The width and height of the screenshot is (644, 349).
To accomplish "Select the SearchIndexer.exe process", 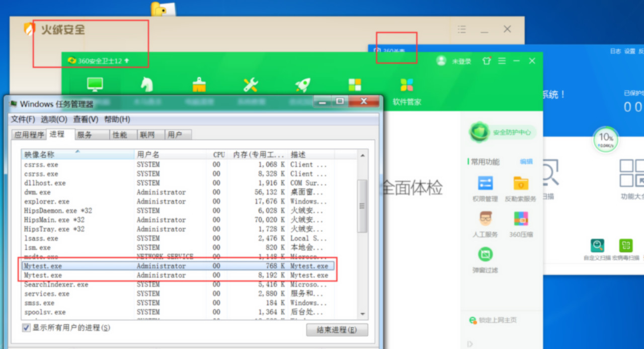I will 179,285.
